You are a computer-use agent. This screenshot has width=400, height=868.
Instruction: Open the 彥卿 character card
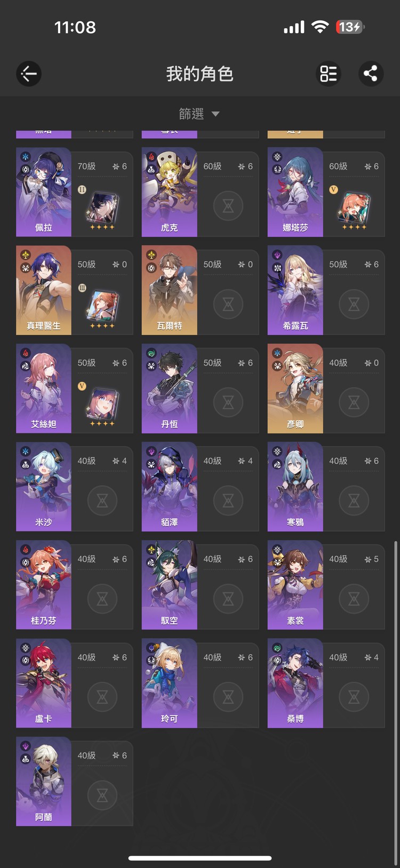(x=326, y=389)
